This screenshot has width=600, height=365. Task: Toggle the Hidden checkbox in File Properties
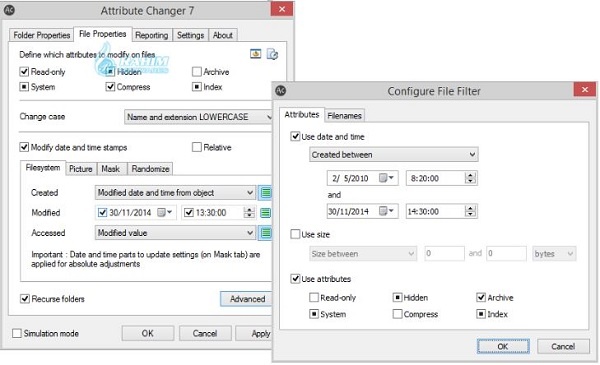pyautogui.click(x=110, y=72)
